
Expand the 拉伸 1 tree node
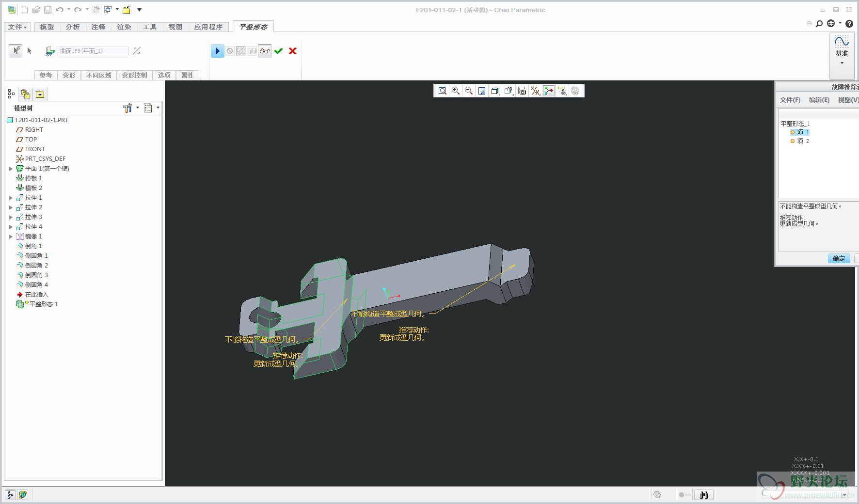[x=11, y=198]
